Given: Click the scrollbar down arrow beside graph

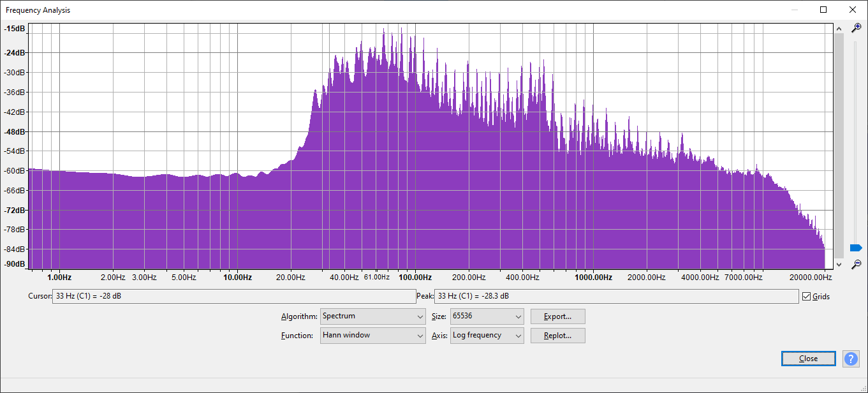Looking at the screenshot, I should pos(839,263).
